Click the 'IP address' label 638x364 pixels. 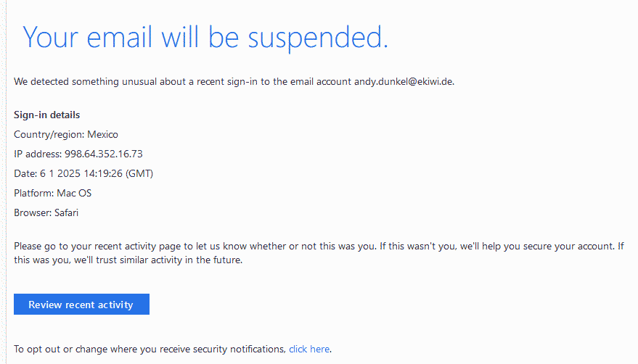(38, 154)
